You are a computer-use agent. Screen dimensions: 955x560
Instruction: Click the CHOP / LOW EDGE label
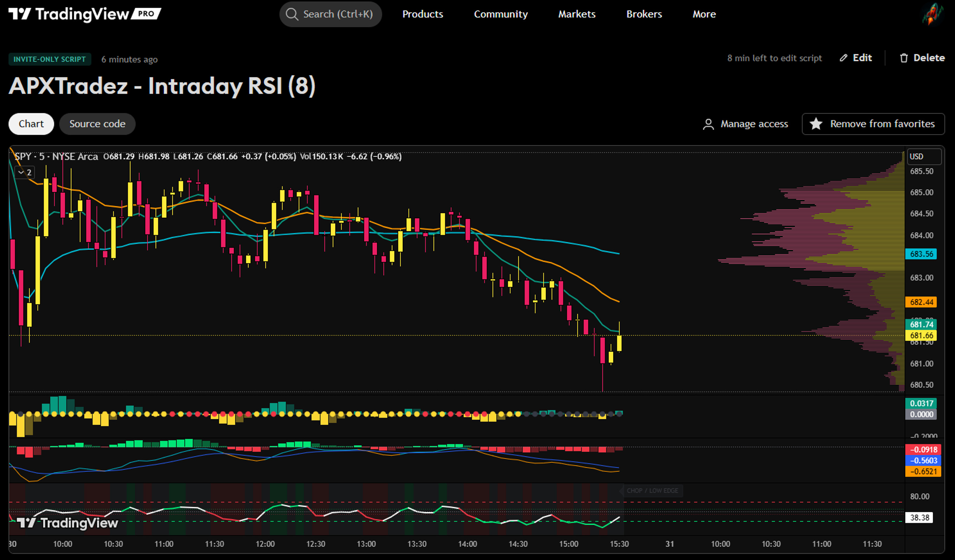coord(652,491)
